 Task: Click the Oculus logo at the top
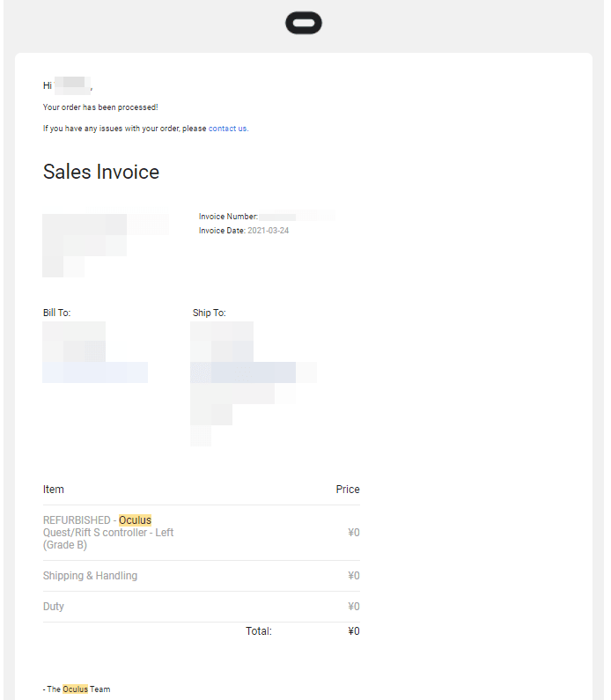[x=304, y=23]
